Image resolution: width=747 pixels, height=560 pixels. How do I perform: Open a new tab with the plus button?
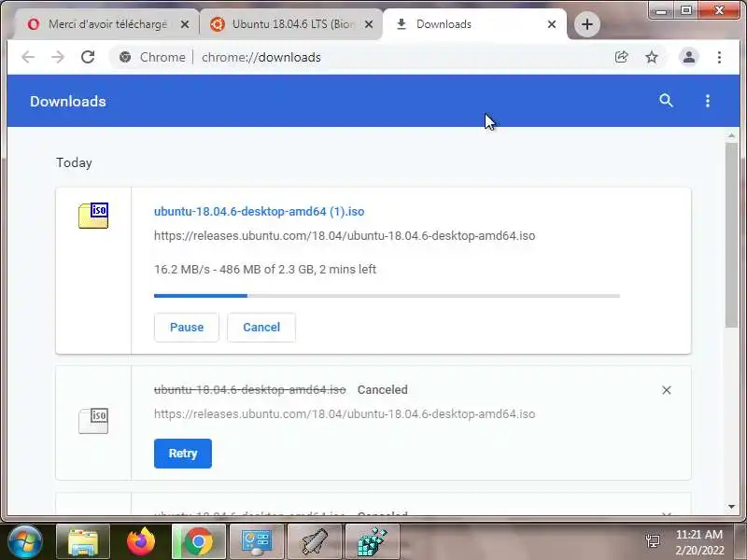tap(587, 24)
